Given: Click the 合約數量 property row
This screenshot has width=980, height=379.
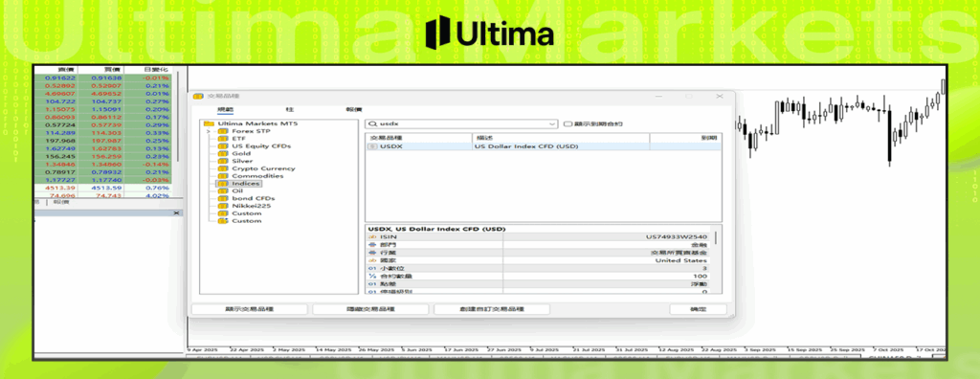Looking at the screenshot, I should point(539,276).
